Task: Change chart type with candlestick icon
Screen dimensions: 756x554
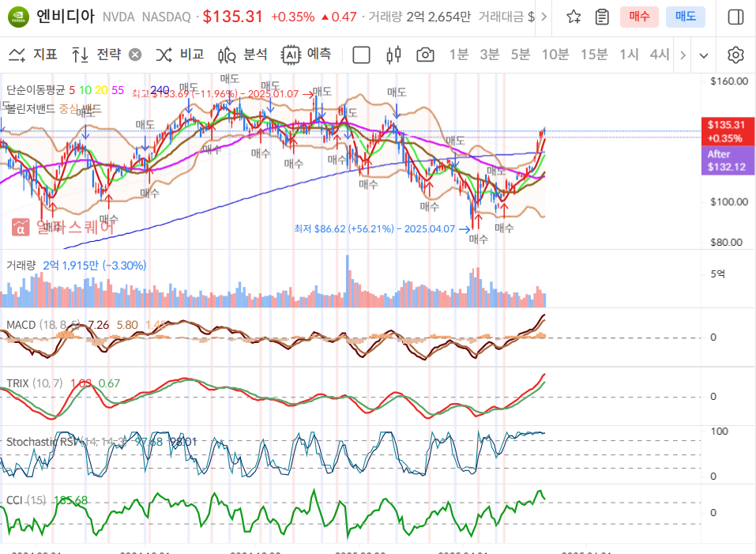Action: (x=394, y=55)
